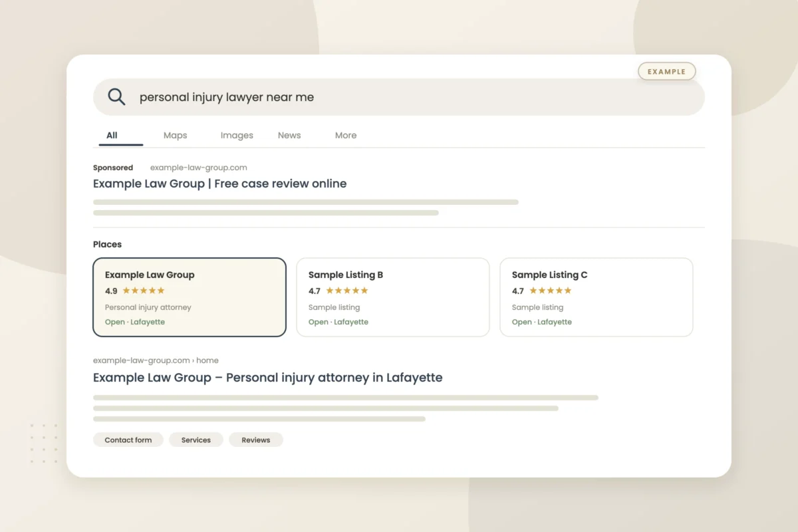Click Sample Listing C 4.7 stars

[x=542, y=291]
